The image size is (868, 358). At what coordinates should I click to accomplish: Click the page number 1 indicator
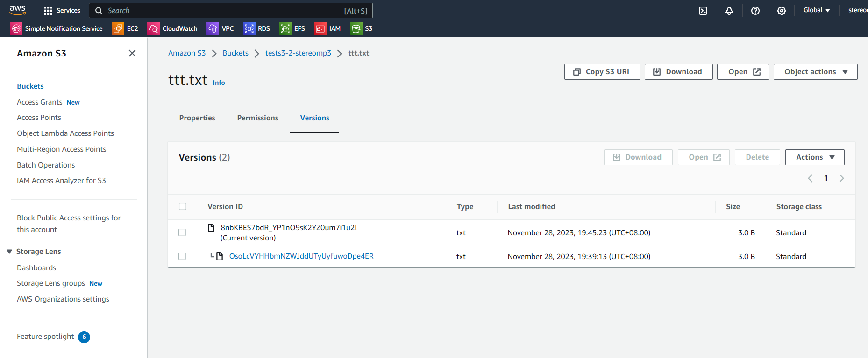826,178
